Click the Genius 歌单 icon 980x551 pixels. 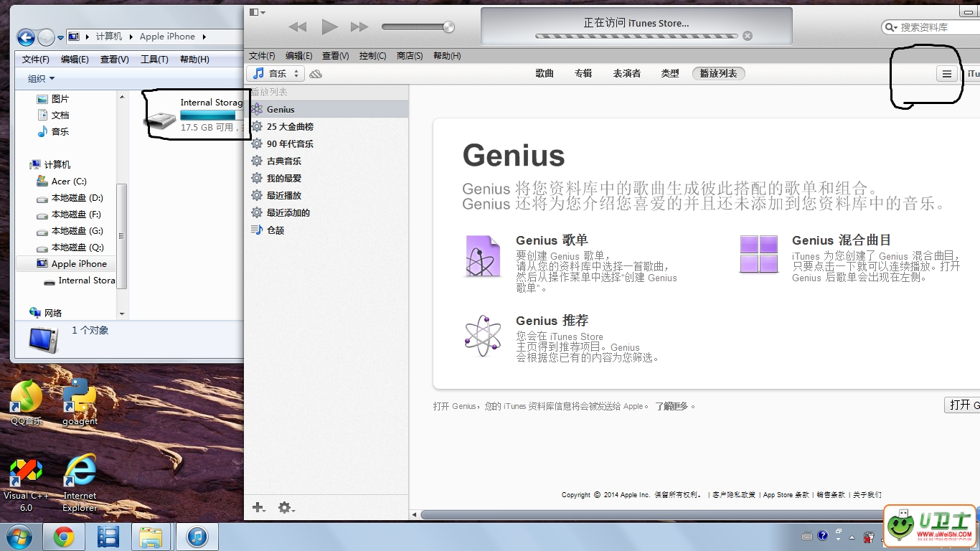click(x=482, y=256)
